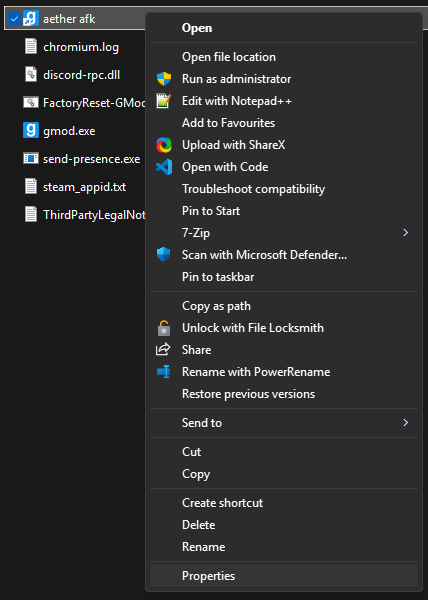Click the chromium.log document icon
The image size is (428, 600).
point(31,47)
